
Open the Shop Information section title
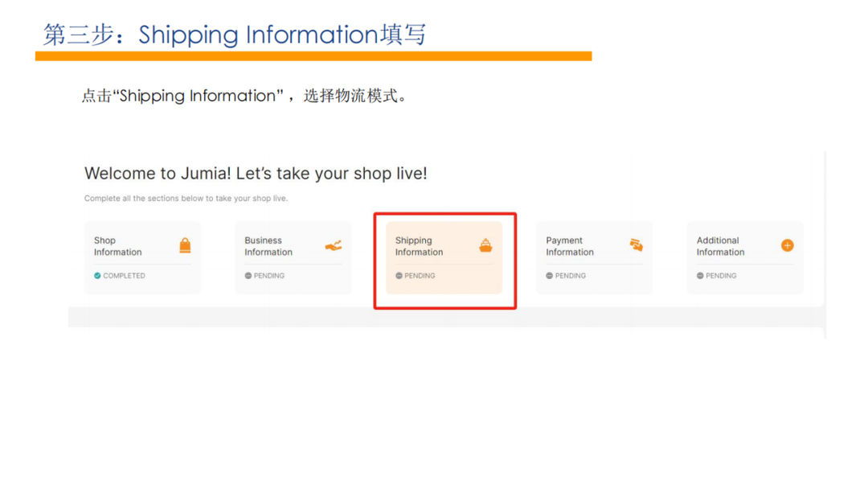click(x=117, y=246)
